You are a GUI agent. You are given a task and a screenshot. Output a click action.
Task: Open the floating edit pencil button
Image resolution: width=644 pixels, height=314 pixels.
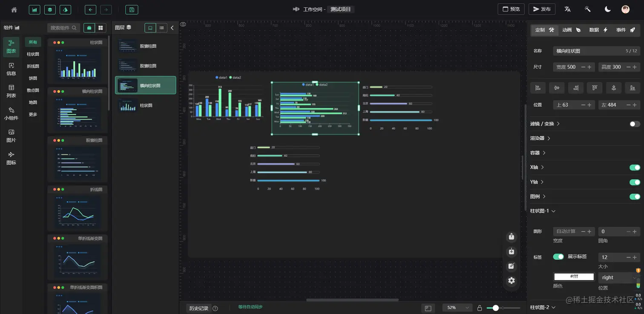(x=512, y=266)
